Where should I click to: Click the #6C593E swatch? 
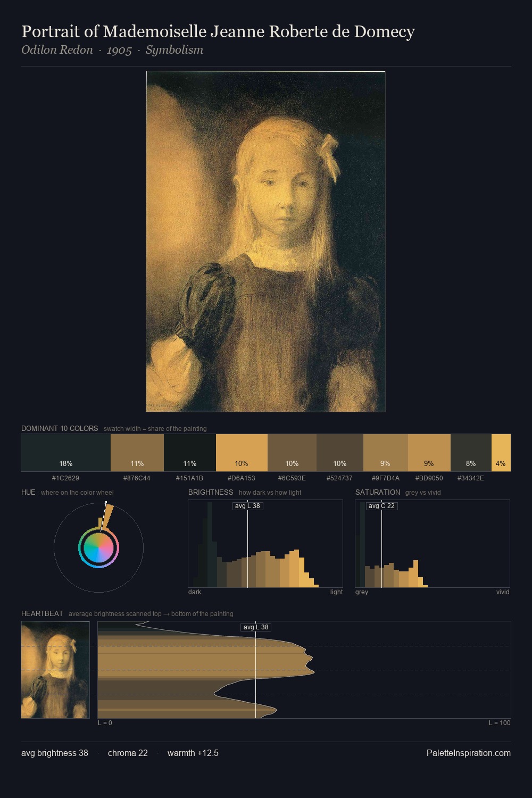(292, 453)
